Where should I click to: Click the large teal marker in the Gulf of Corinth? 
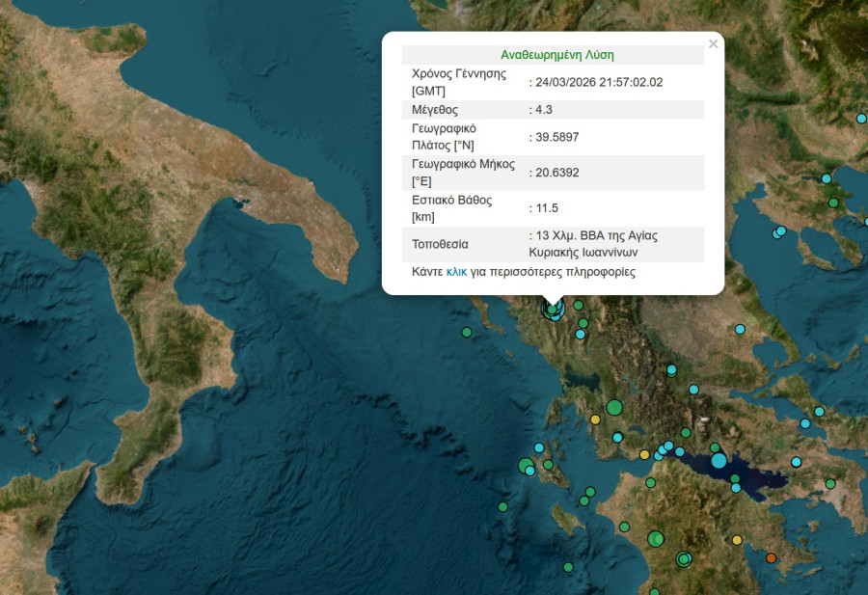point(718,462)
